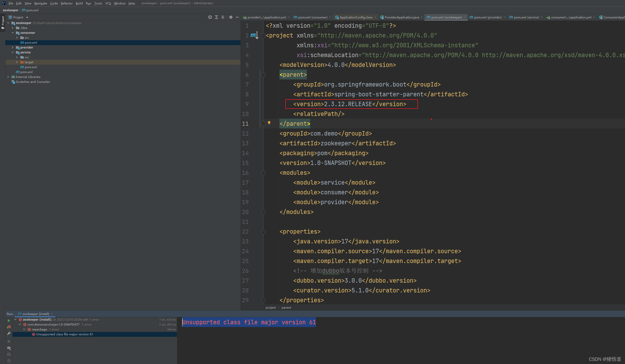The width and height of the screenshot is (625, 364).
Task: Toggle fold marker at properties tag line 22
Action: (263, 232)
